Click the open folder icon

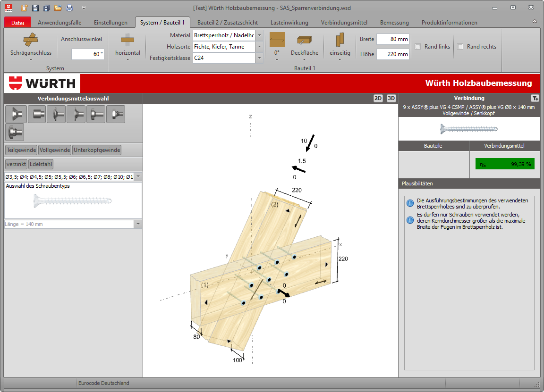click(58, 8)
